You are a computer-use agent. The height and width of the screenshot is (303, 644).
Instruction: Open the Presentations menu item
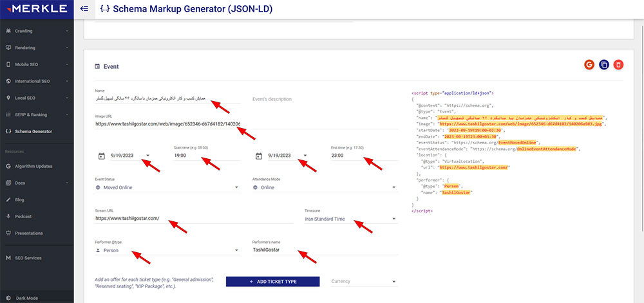pos(37,234)
